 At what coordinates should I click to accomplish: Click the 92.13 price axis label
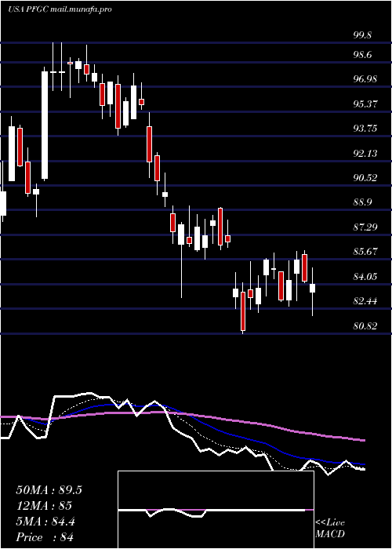coord(365,154)
